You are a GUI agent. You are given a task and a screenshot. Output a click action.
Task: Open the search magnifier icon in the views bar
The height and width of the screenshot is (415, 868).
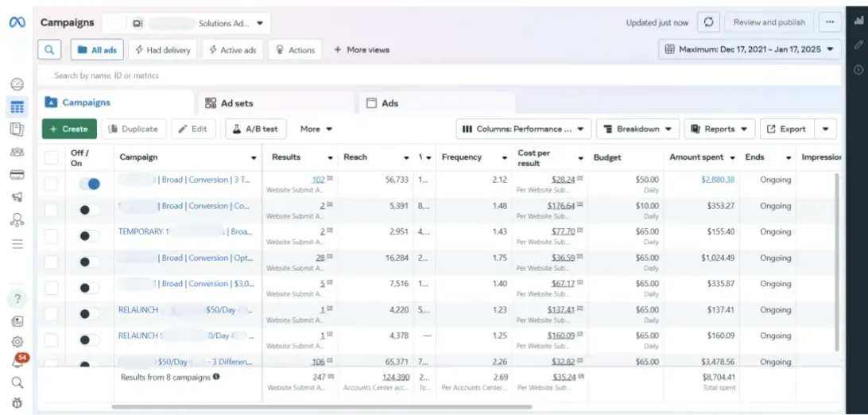[49, 50]
